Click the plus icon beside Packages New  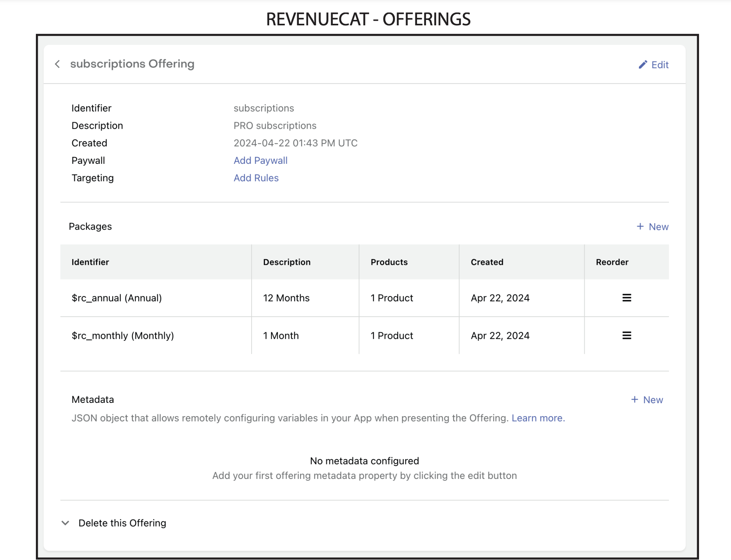[640, 227]
